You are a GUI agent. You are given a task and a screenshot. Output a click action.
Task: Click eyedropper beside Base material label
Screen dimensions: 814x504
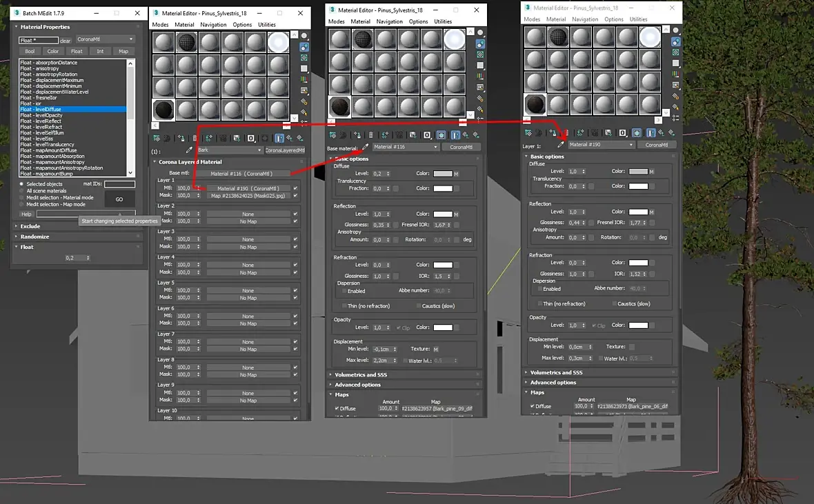tap(366, 148)
